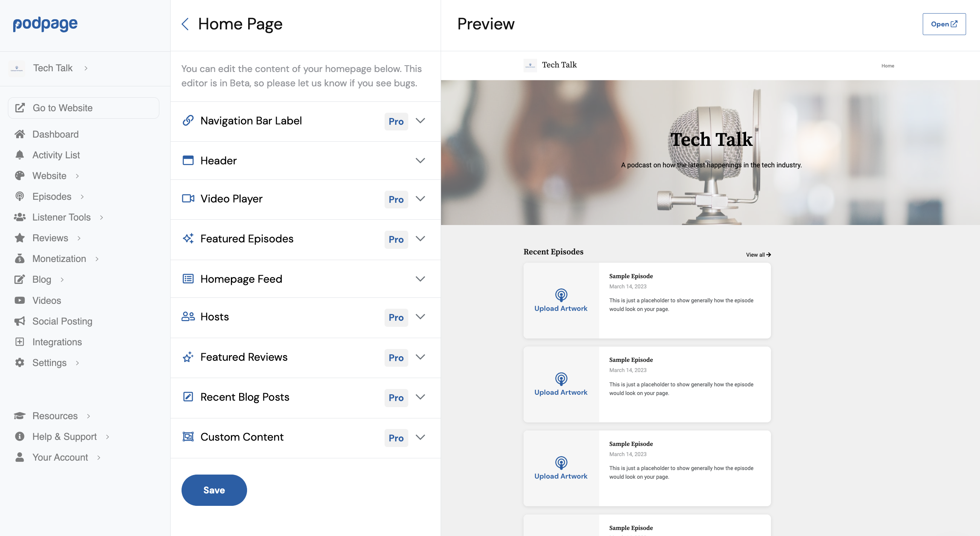Click the Hosts users icon
The width and height of the screenshot is (980, 536).
(x=188, y=317)
